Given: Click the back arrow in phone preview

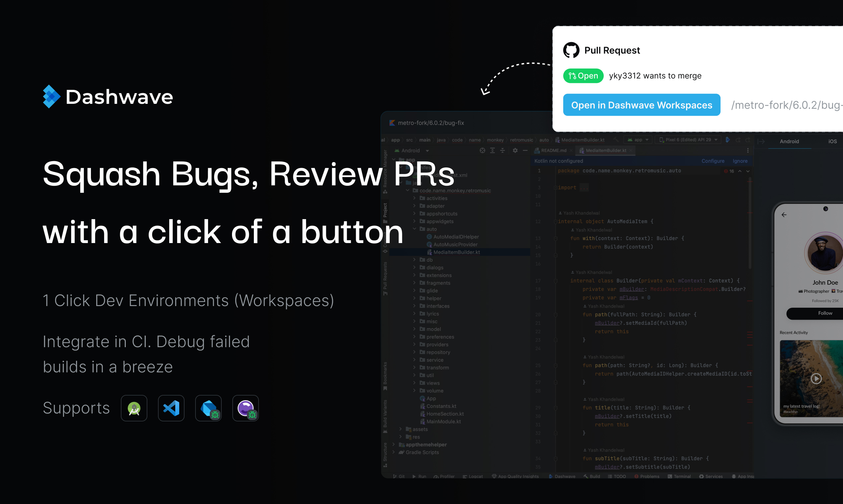Looking at the screenshot, I should tap(784, 215).
